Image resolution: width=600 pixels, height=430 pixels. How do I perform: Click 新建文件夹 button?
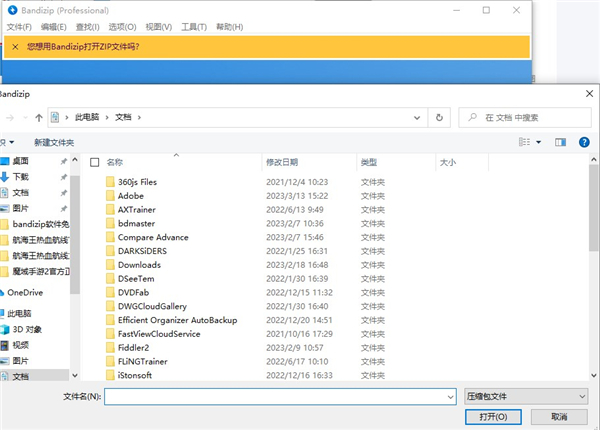pyautogui.click(x=54, y=143)
